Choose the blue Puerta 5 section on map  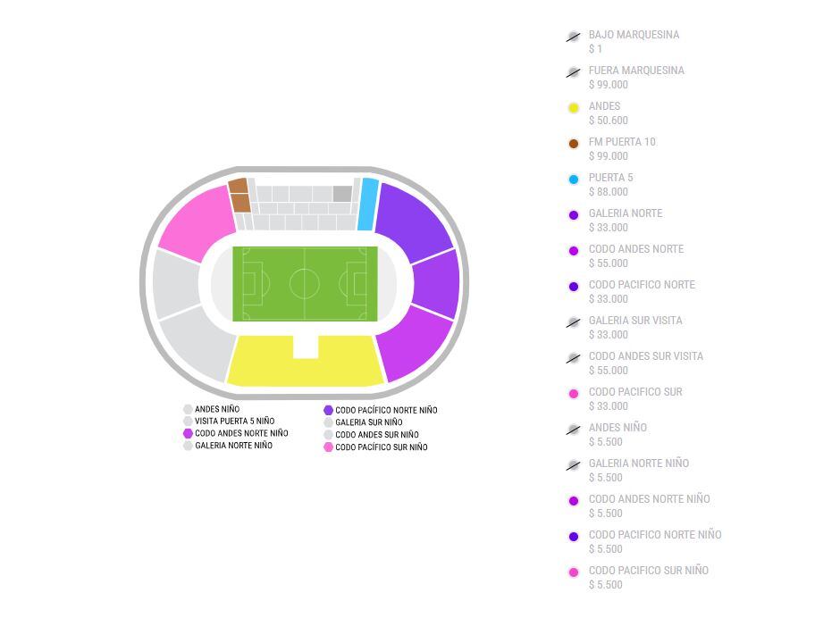[x=368, y=205]
